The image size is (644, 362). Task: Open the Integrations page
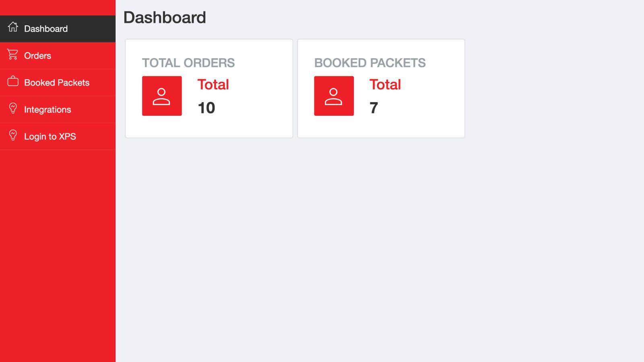pos(47,109)
